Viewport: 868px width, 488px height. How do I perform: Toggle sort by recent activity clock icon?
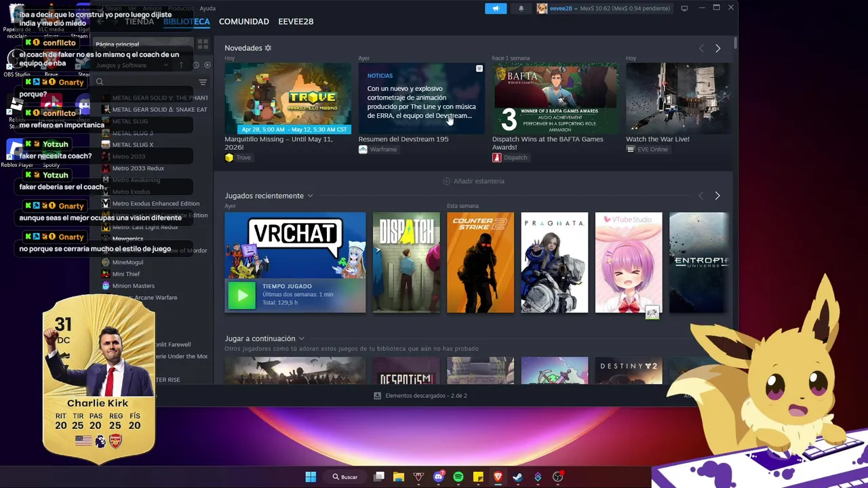tap(196, 65)
